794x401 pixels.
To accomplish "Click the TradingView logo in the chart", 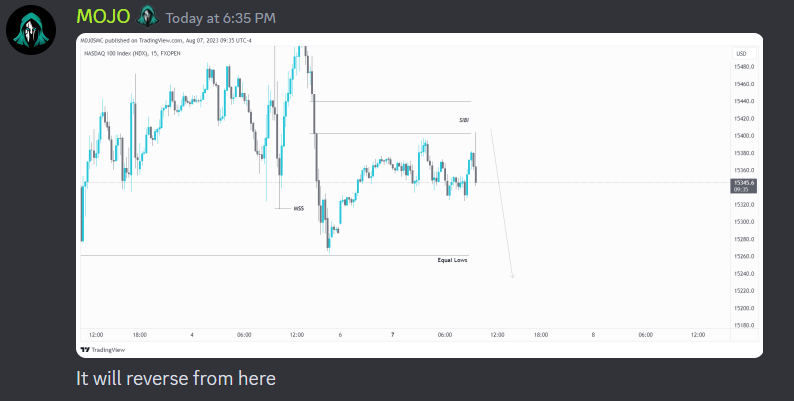I will 96,349.
